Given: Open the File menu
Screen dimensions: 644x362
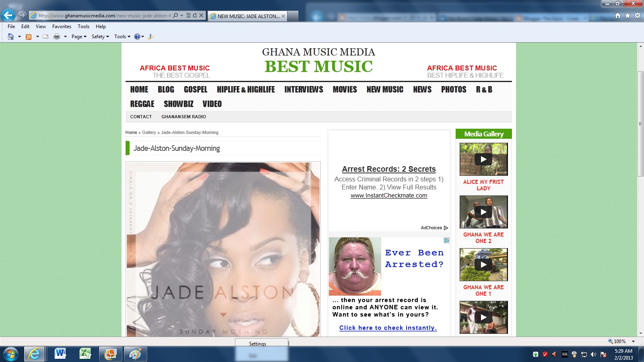Looking at the screenshot, I should pyautogui.click(x=11, y=27).
